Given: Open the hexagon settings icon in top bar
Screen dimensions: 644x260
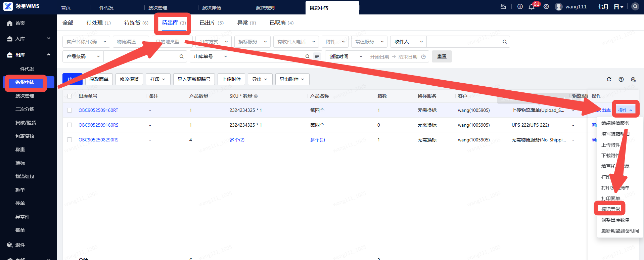Looking at the screenshot, I should (546, 6).
